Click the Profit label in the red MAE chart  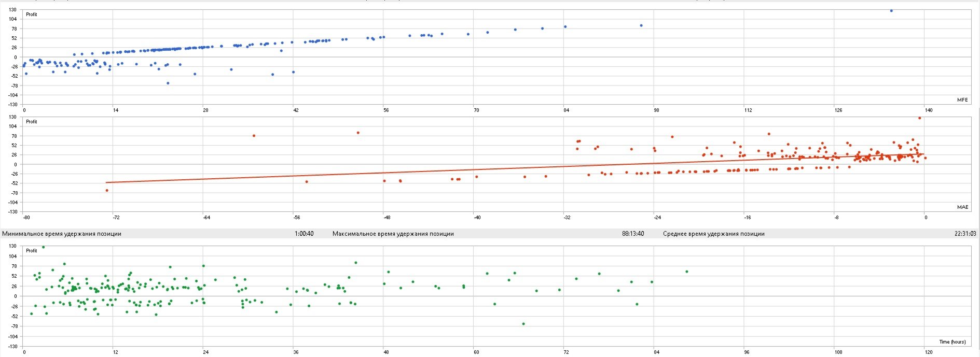point(32,122)
